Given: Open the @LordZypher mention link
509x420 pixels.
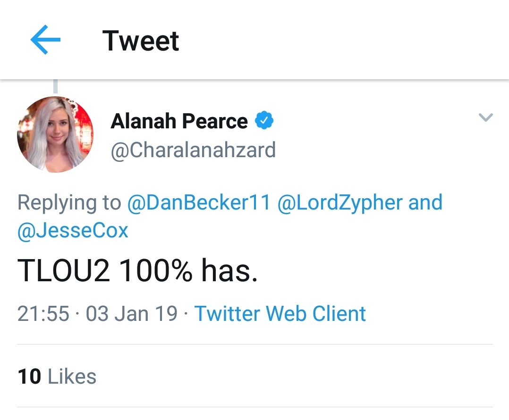Looking at the screenshot, I should [x=340, y=202].
